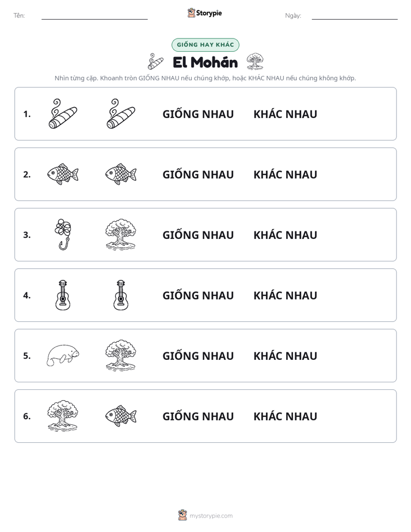411x532 pixels.
Task: Click the Tên name line field
Action: (94, 16)
